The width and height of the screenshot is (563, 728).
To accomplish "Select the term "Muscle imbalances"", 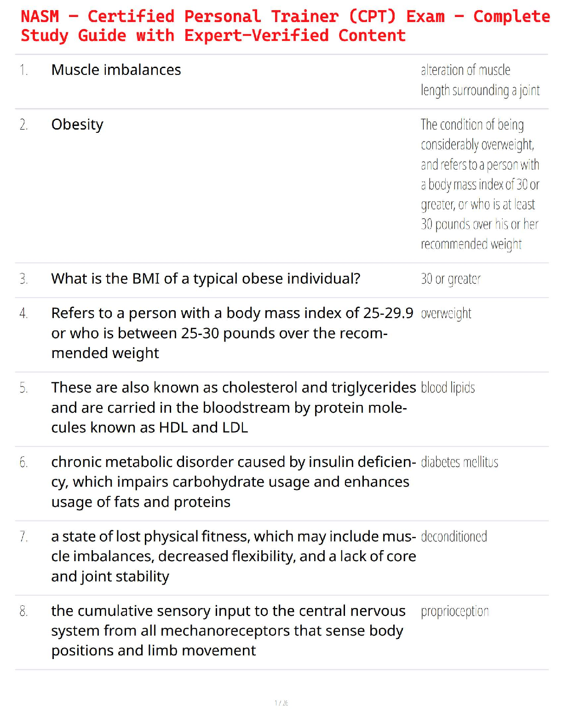I will point(116,70).
